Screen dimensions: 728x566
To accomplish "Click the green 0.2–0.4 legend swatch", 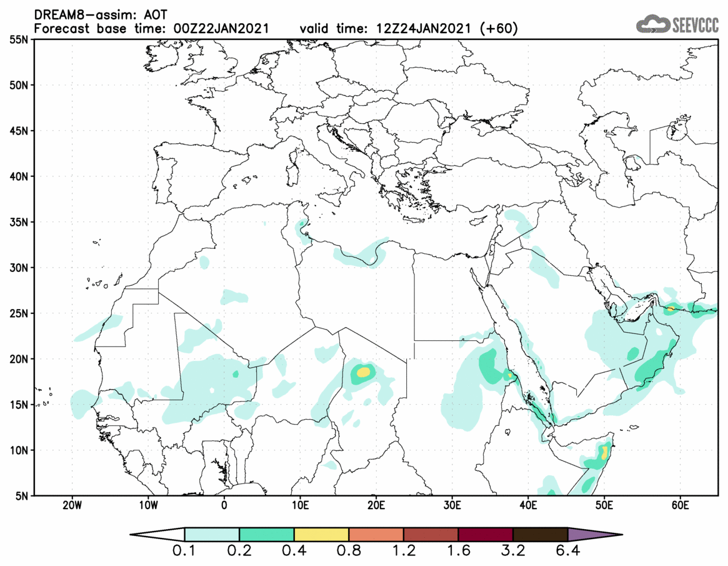I will point(266,534).
